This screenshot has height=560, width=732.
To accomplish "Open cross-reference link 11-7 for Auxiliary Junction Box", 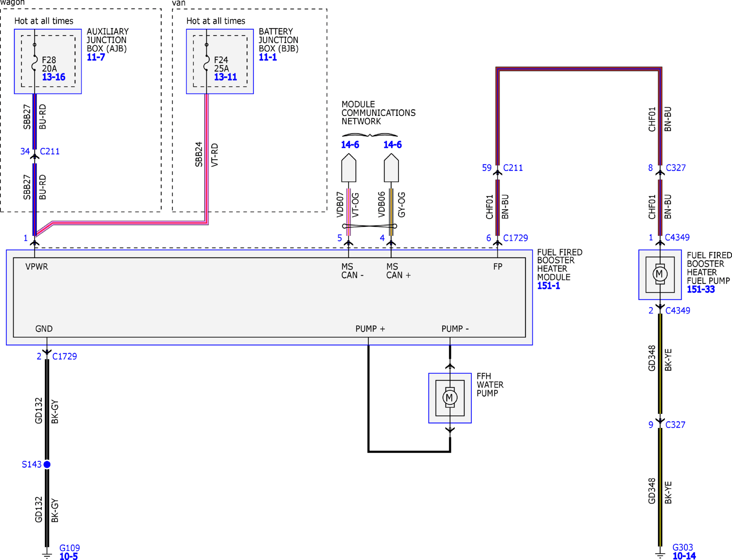I will pyautogui.click(x=96, y=57).
